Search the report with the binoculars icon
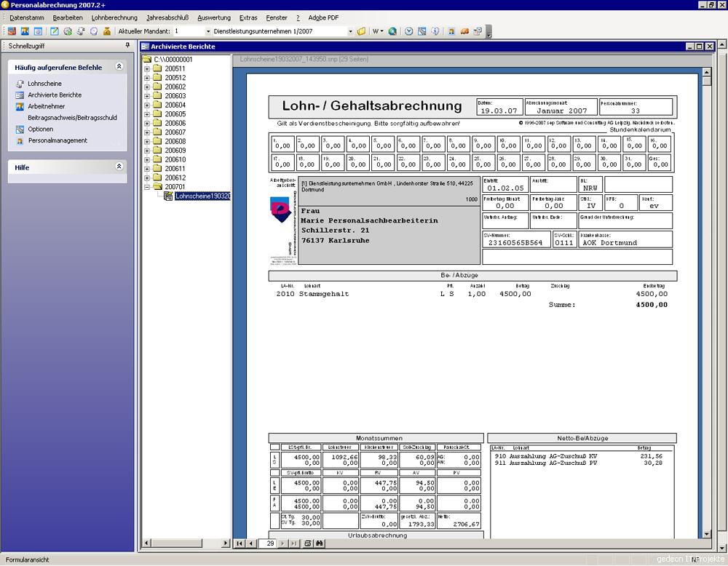This screenshot has width=728, height=566. click(320, 543)
